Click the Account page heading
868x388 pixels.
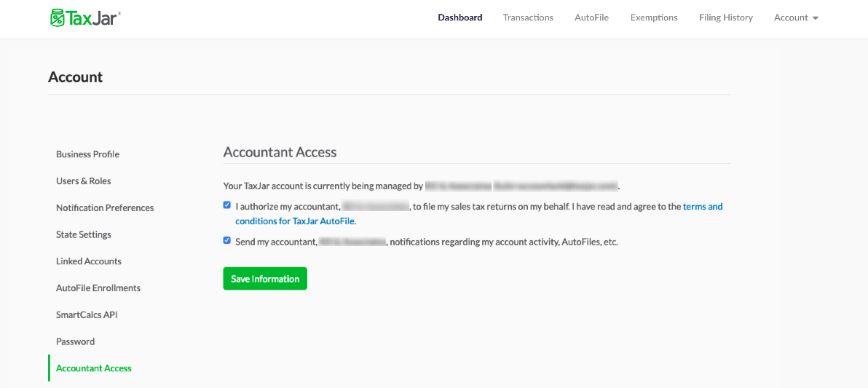tap(76, 77)
